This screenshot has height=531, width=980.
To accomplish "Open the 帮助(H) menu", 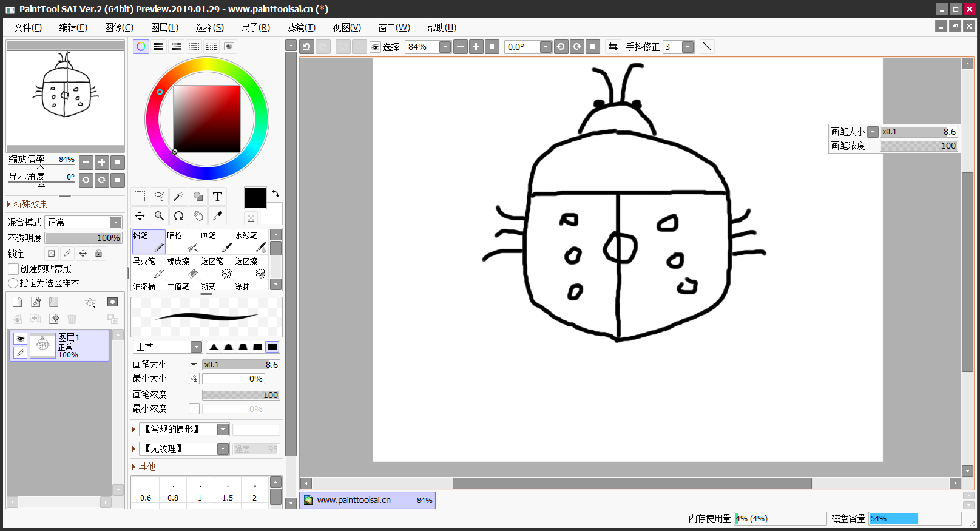I will pos(442,27).
